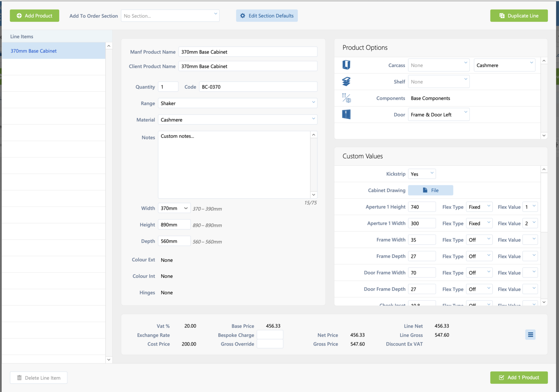Click the Frame Width value 35

(x=422, y=240)
